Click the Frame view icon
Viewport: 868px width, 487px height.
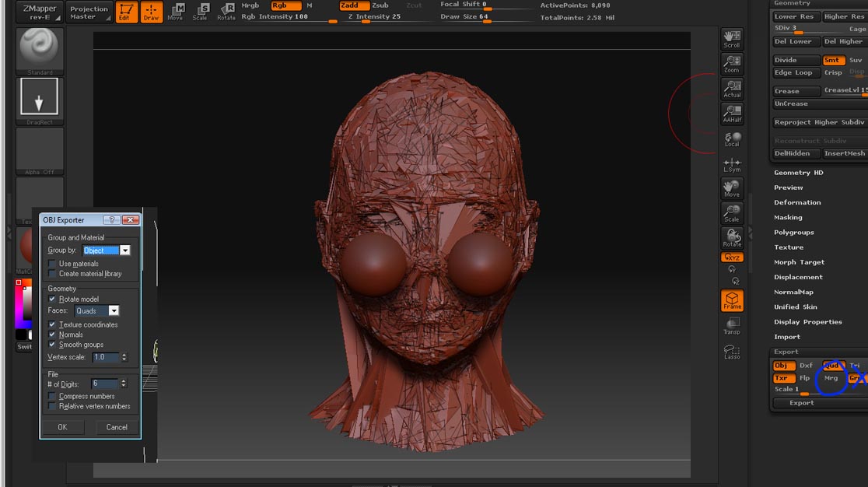point(732,301)
